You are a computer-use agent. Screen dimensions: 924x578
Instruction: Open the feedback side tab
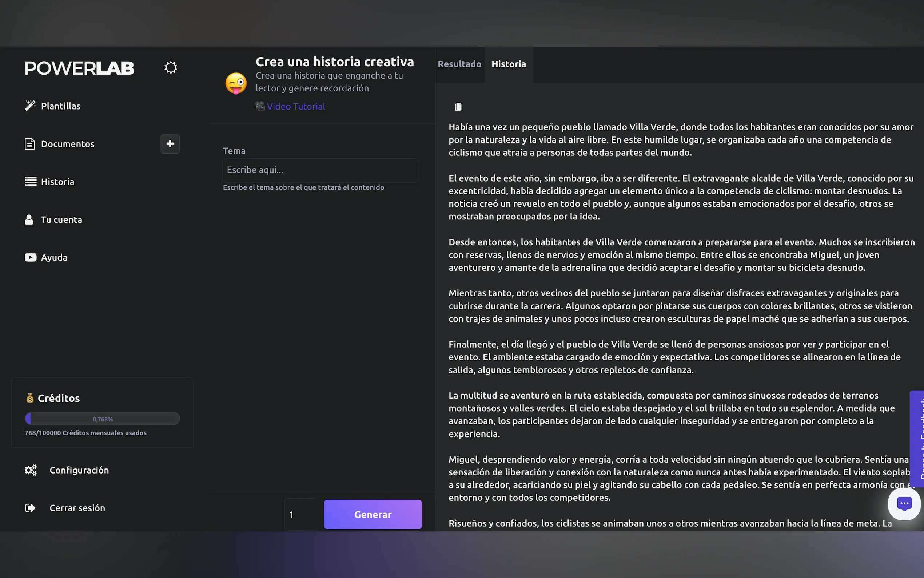[x=918, y=439]
